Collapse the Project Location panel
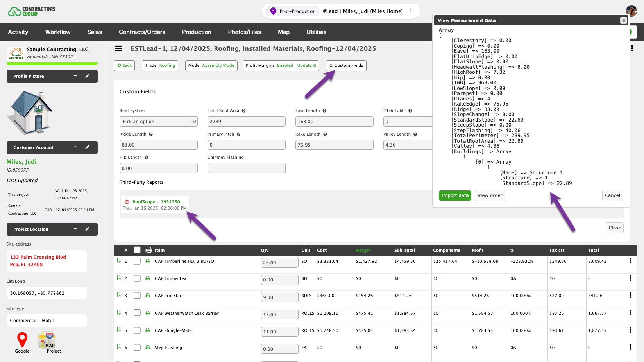This screenshot has height=362, width=644. (x=75, y=229)
